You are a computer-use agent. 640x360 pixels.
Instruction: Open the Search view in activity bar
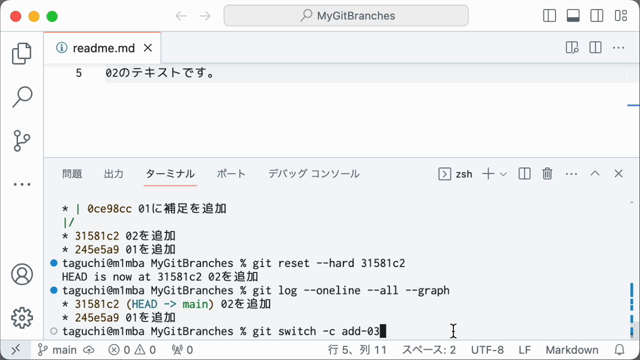22,97
